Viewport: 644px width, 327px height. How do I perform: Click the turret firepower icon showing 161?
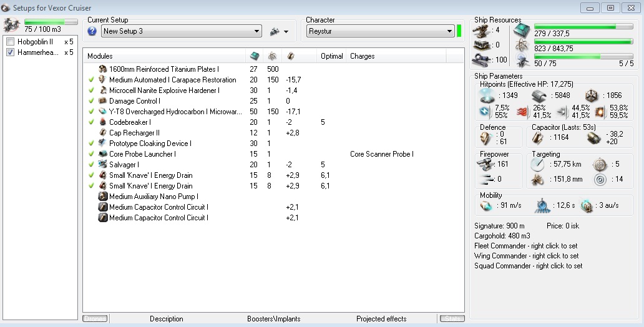487,164
